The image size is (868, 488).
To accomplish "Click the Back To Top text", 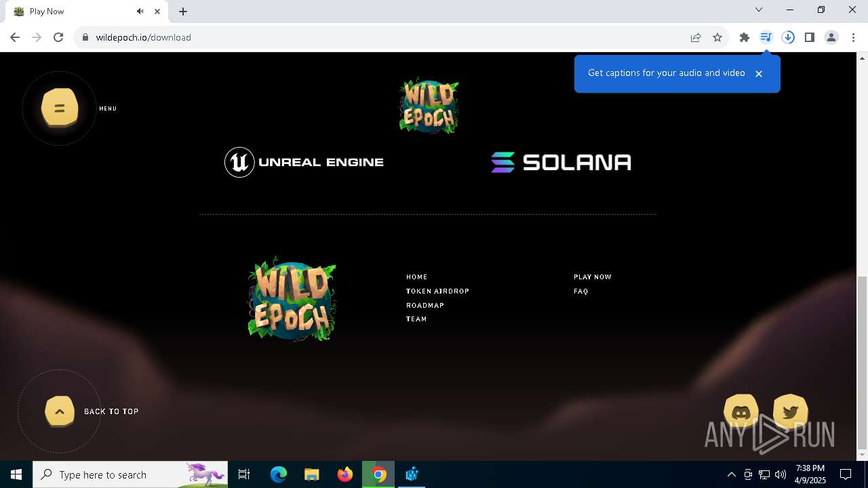I will (x=111, y=411).
